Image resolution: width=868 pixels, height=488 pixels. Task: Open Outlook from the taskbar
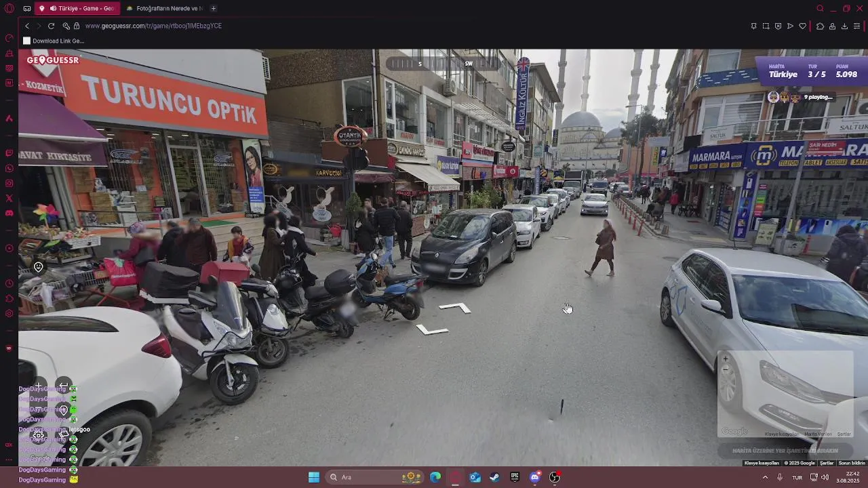[x=475, y=477]
